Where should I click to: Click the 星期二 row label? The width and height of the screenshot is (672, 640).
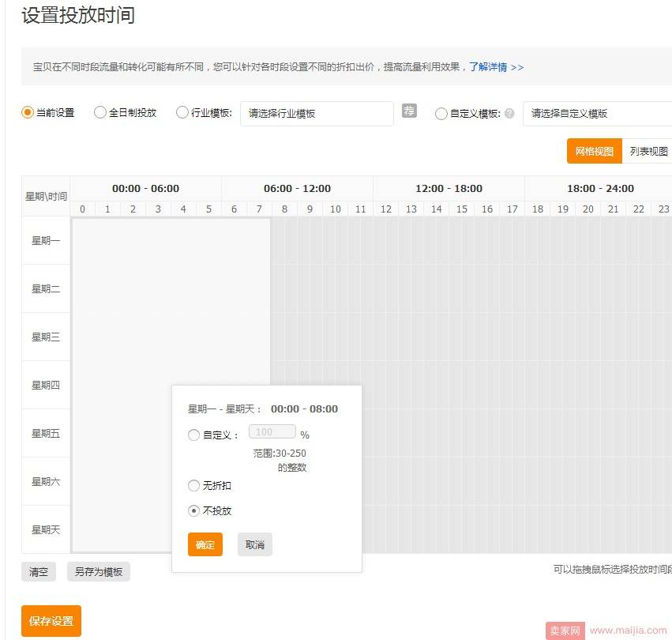pos(46,288)
